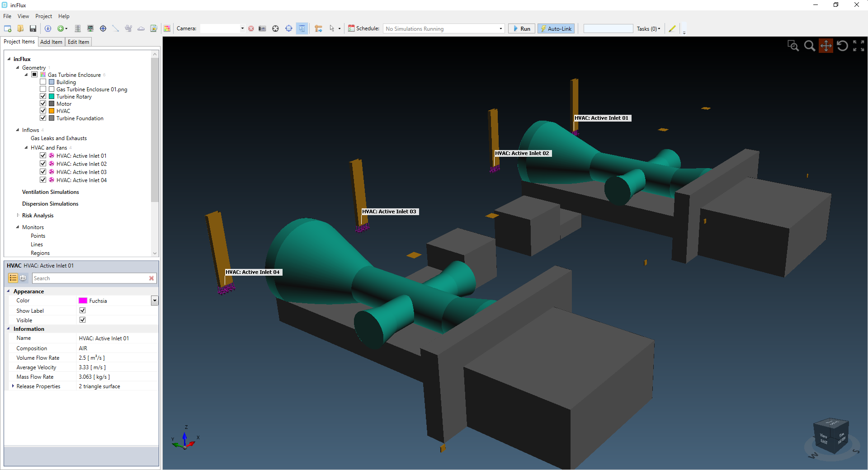Click the save floppy disk icon

33,28
